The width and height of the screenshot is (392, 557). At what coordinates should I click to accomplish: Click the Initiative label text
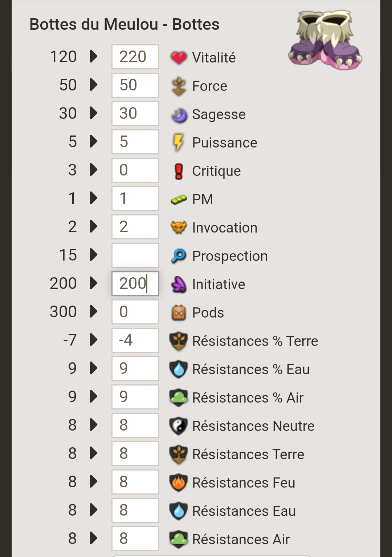pyautogui.click(x=219, y=284)
